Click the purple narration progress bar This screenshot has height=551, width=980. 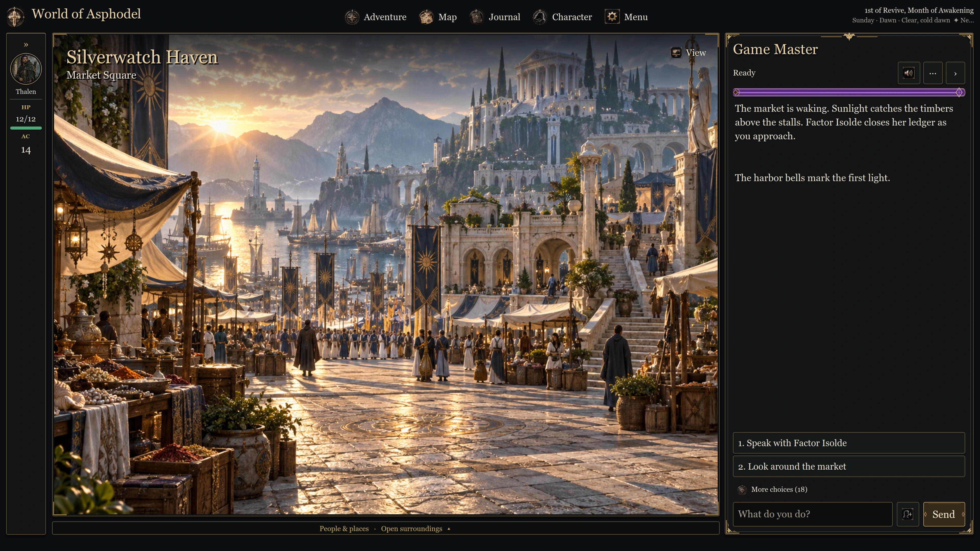pyautogui.click(x=849, y=92)
